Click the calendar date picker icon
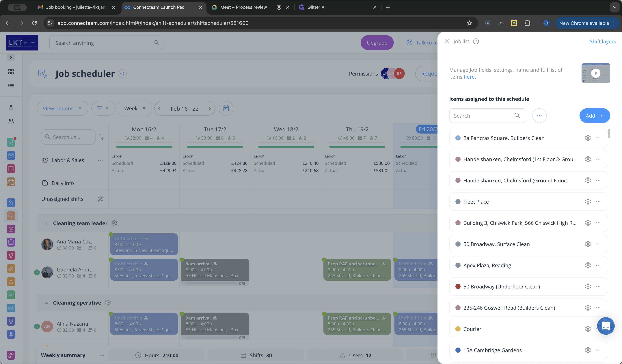This screenshot has height=364, width=622. click(226, 108)
